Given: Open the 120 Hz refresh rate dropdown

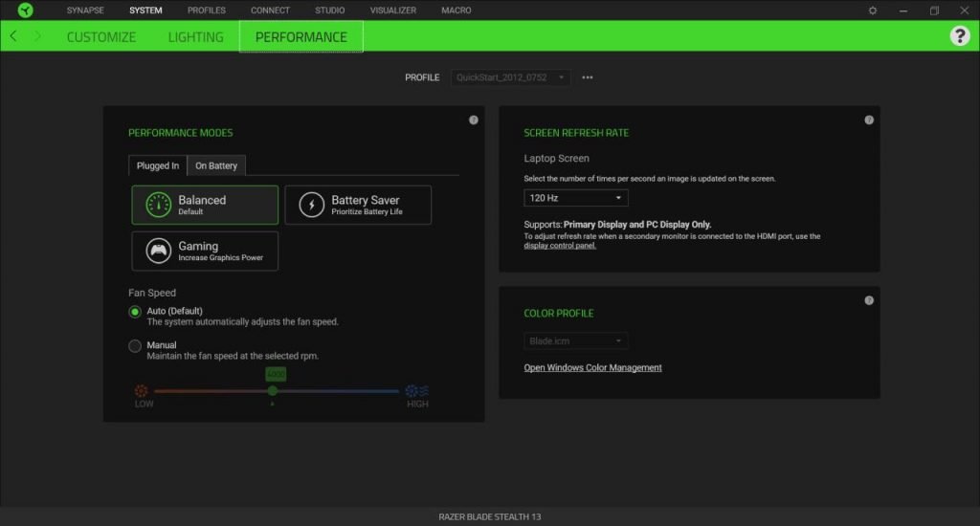Looking at the screenshot, I should coord(575,198).
